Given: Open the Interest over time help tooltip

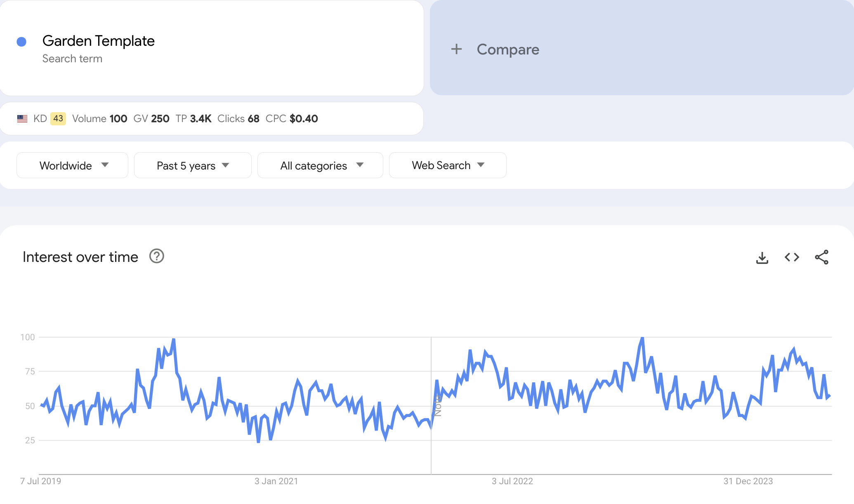Looking at the screenshot, I should pos(156,257).
